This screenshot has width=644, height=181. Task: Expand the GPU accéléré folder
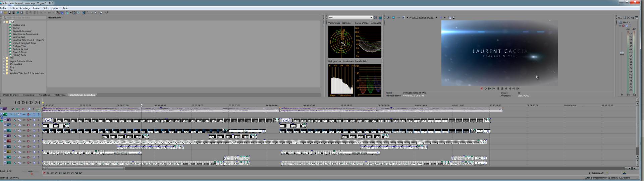click(x=4, y=64)
